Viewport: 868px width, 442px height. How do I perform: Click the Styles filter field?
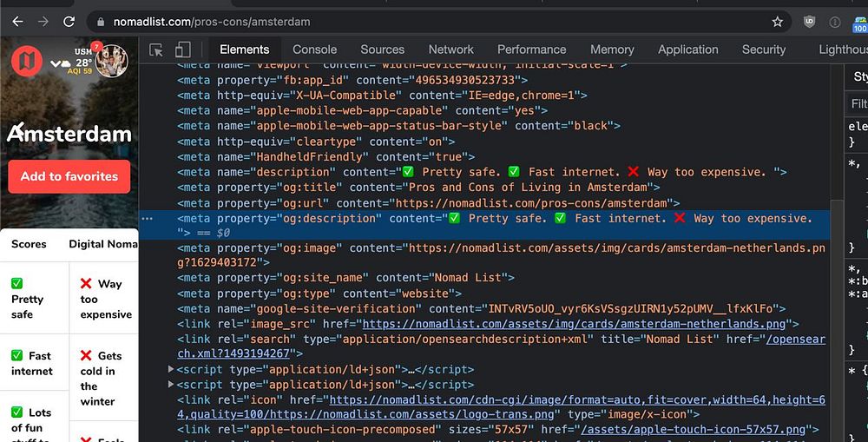858,103
